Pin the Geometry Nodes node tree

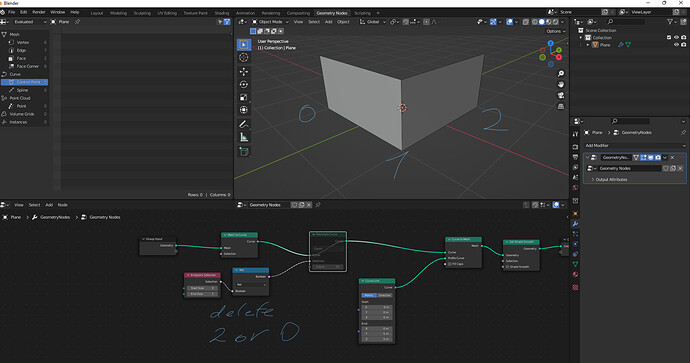point(318,205)
